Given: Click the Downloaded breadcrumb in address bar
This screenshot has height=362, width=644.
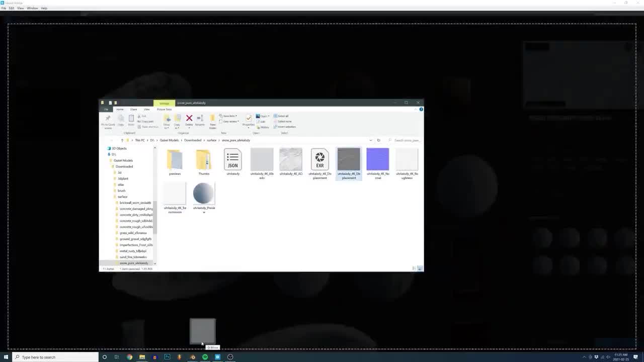Looking at the screenshot, I should [192, 140].
